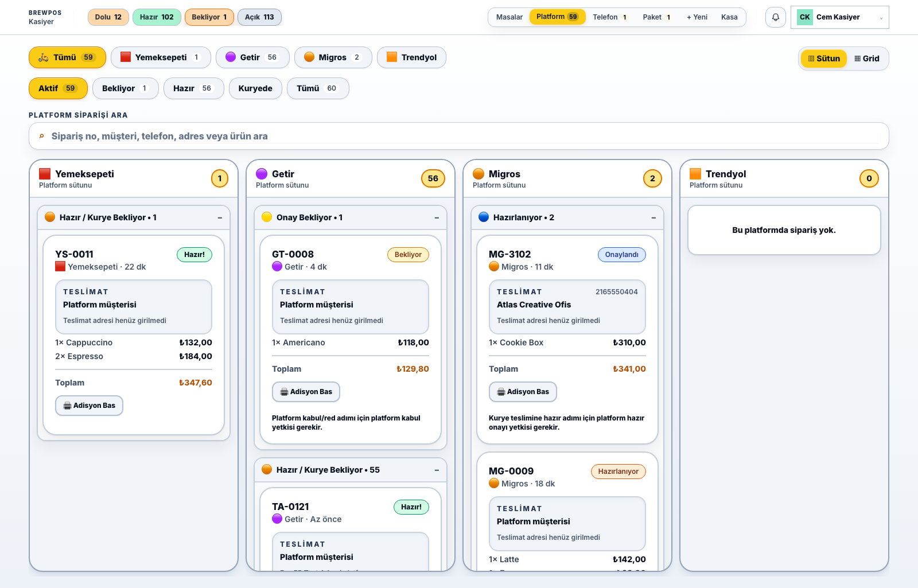
Task: Click the Bekliyor badge on GT-0008
Action: [408, 255]
